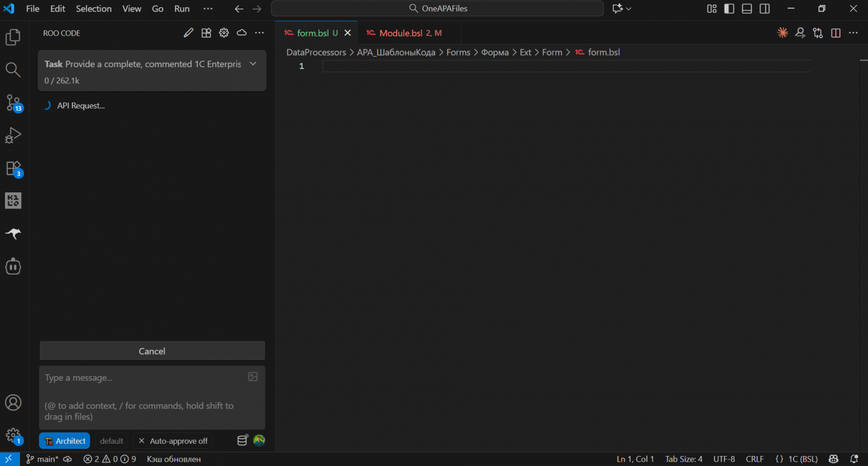Screen dimensions: 868x466
Task: Click the database icon near the chat input
Action: [242, 440]
